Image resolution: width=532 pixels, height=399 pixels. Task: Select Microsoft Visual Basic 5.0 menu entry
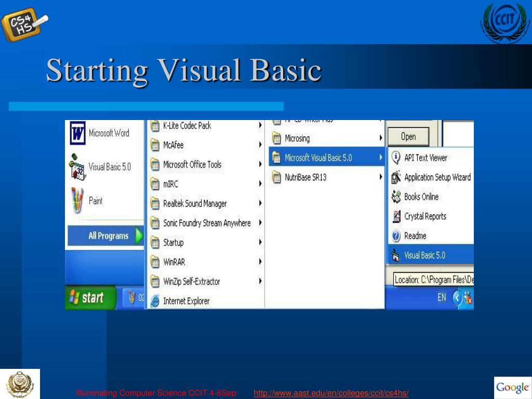326,157
